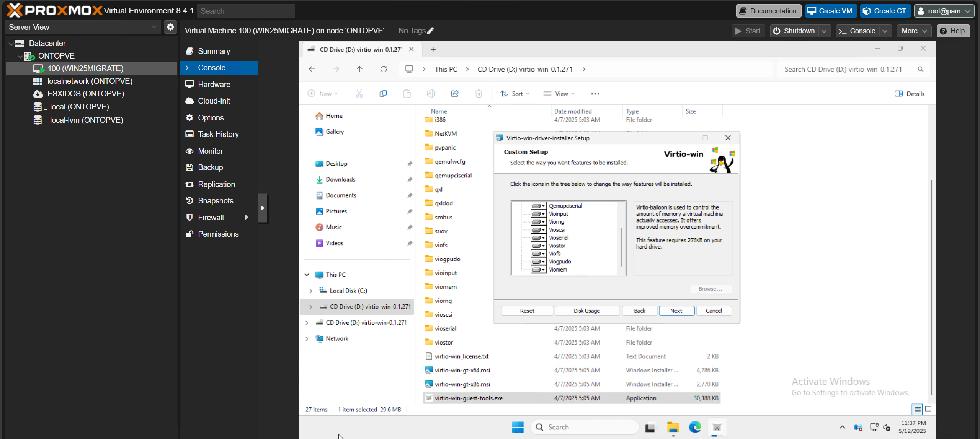Click the Explorer refresh icon
Image resolution: width=980 pixels, height=439 pixels.
384,69
